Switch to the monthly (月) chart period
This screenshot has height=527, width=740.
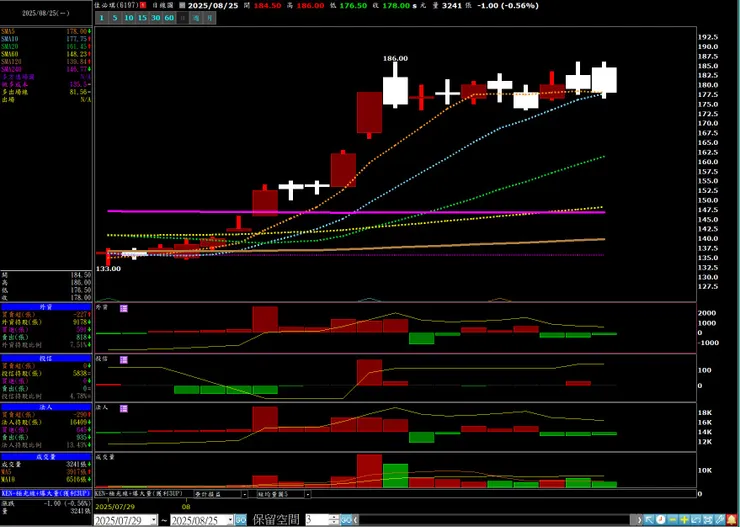[x=209, y=18]
